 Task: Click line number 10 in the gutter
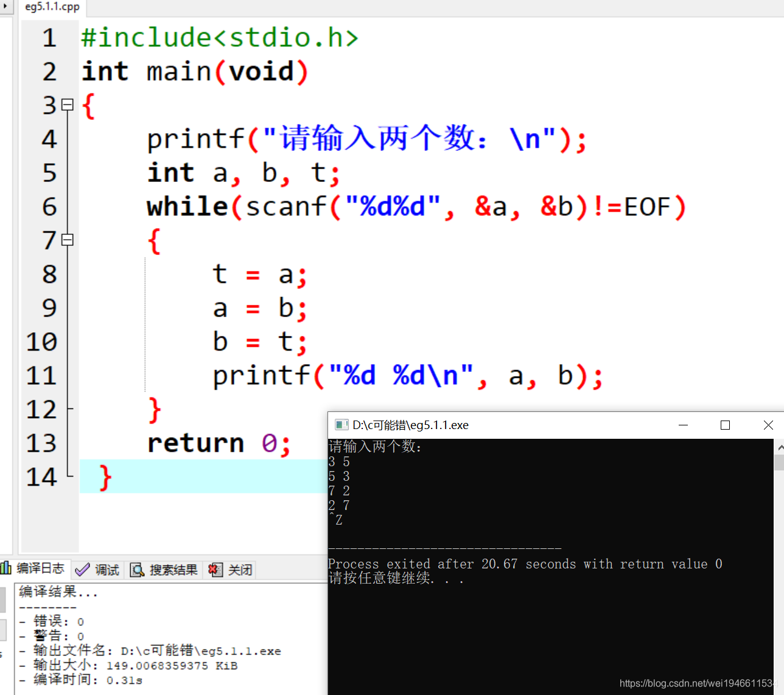[x=41, y=342]
